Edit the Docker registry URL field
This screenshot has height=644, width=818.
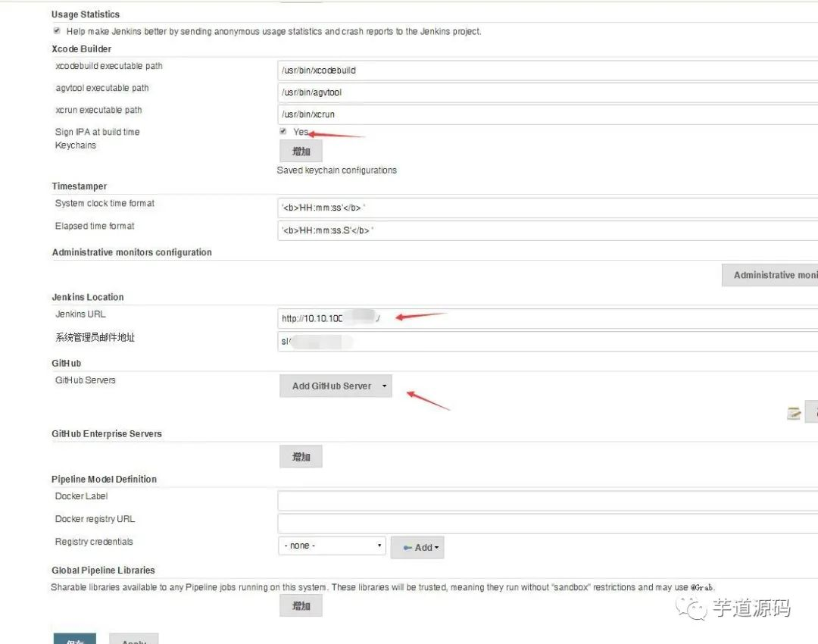548,524
